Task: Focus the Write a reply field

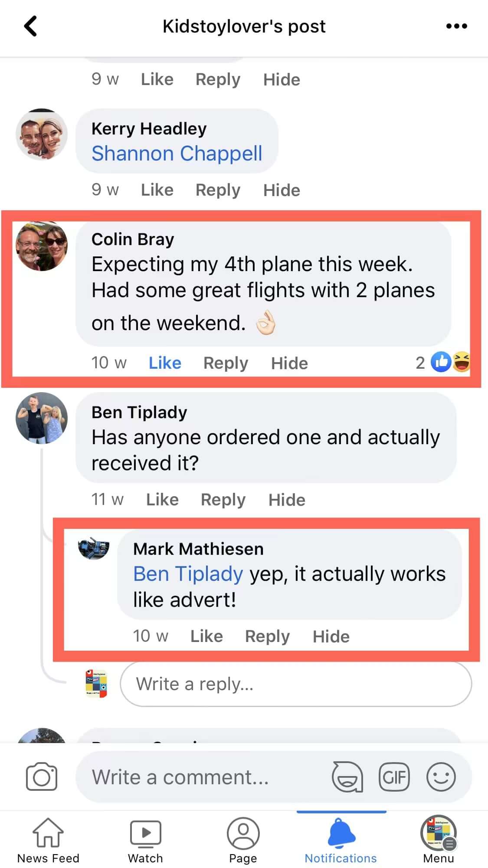Action: 296,684
